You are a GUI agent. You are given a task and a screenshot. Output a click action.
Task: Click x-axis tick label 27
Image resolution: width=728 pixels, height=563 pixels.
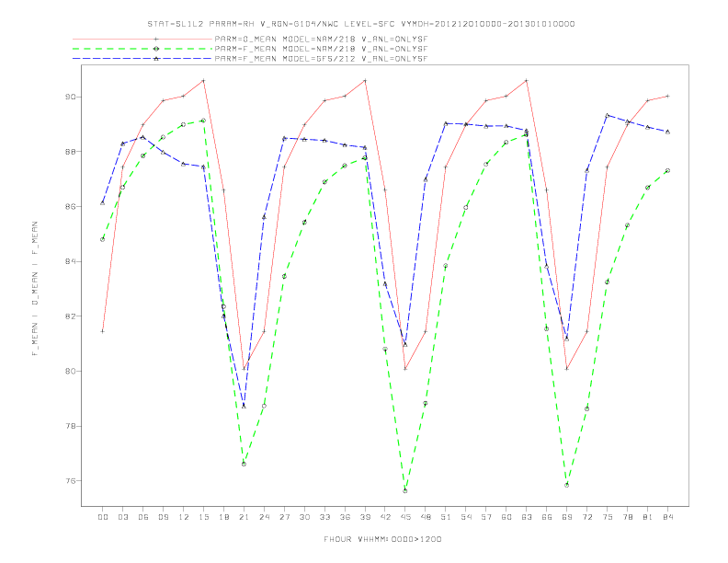pyautogui.click(x=284, y=517)
